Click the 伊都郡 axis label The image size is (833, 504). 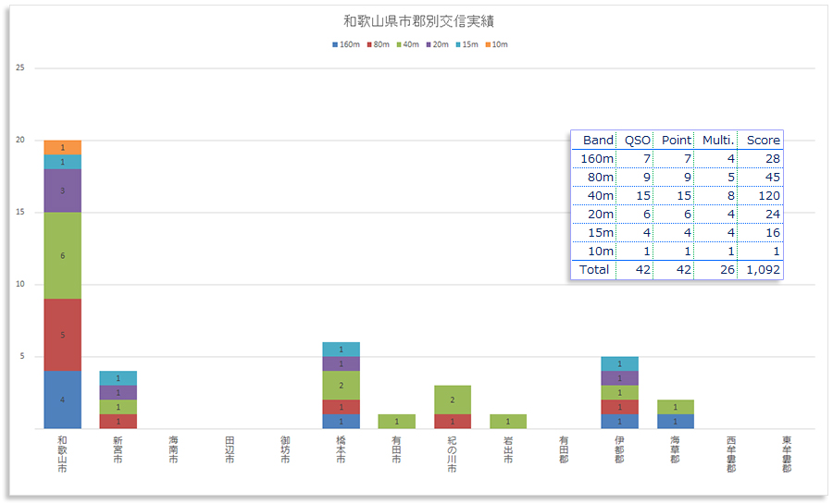coord(619,451)
